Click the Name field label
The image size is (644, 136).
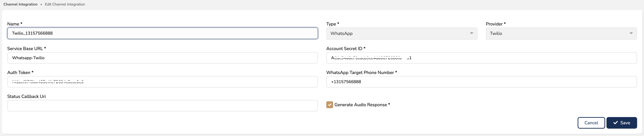coord(13,24)
